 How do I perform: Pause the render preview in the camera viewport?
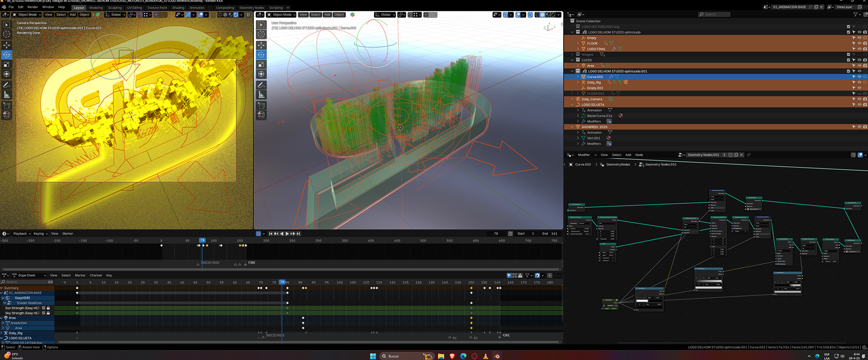(248, 14)
